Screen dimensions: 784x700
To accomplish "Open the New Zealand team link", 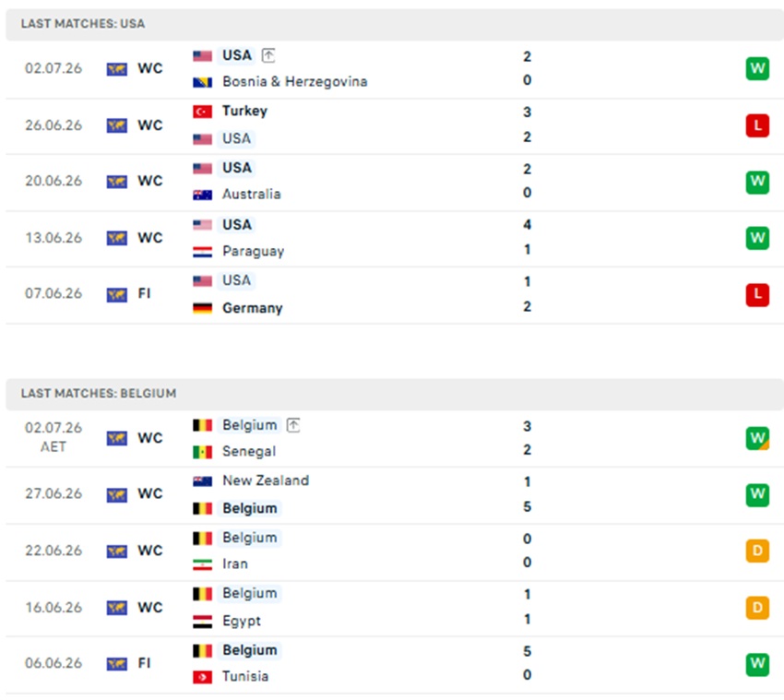I will (x=266, y=481).
